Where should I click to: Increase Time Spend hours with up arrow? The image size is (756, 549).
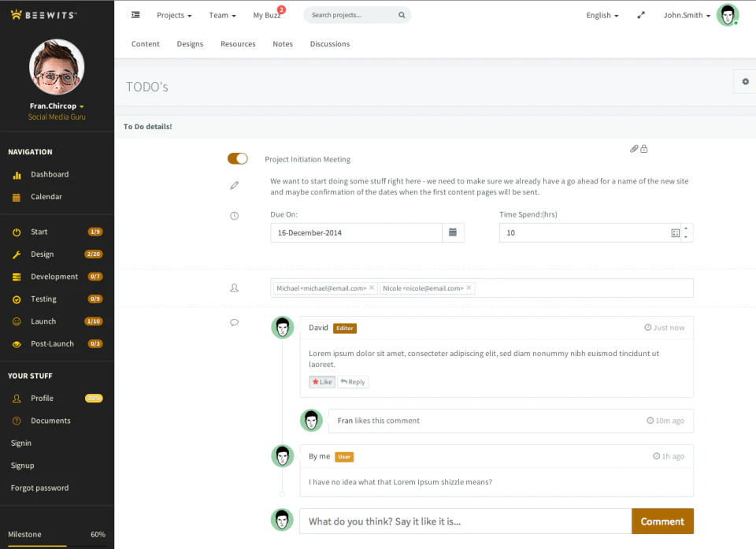click(x=686, y=228)
